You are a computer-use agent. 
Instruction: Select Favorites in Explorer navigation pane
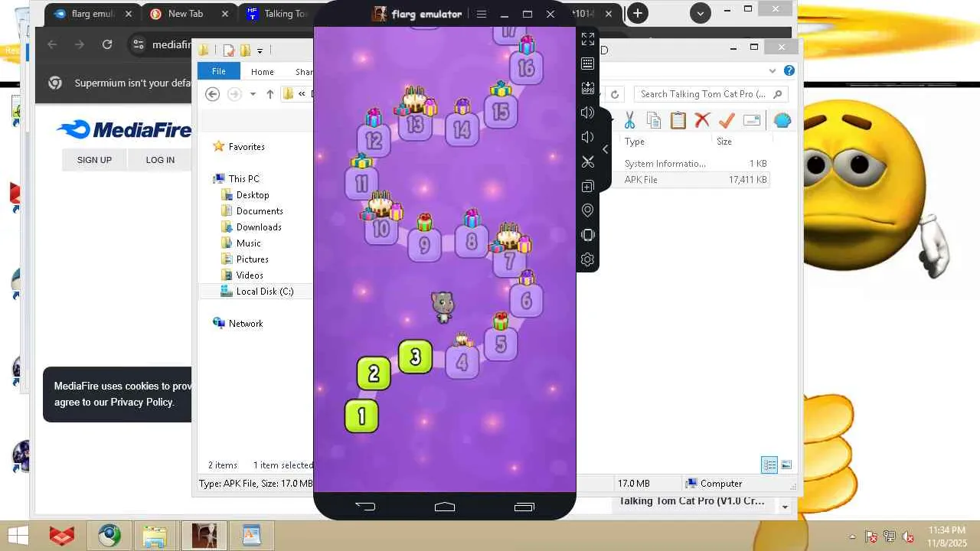tap(247, 147)
